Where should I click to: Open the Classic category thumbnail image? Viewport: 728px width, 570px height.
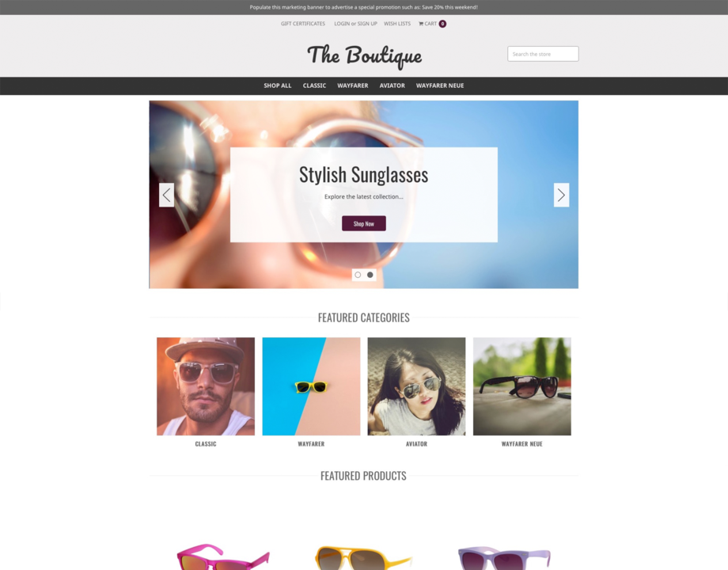(x=206, y=386)
